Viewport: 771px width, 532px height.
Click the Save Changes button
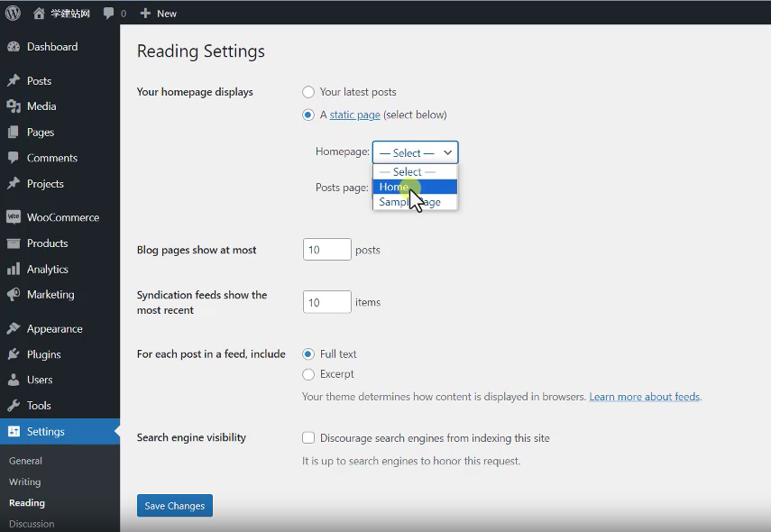click(175, 506)
